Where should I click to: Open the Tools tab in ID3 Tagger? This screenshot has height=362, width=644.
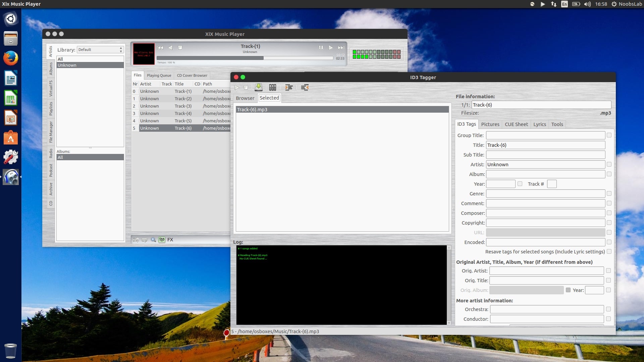click(x=557, y=124)
